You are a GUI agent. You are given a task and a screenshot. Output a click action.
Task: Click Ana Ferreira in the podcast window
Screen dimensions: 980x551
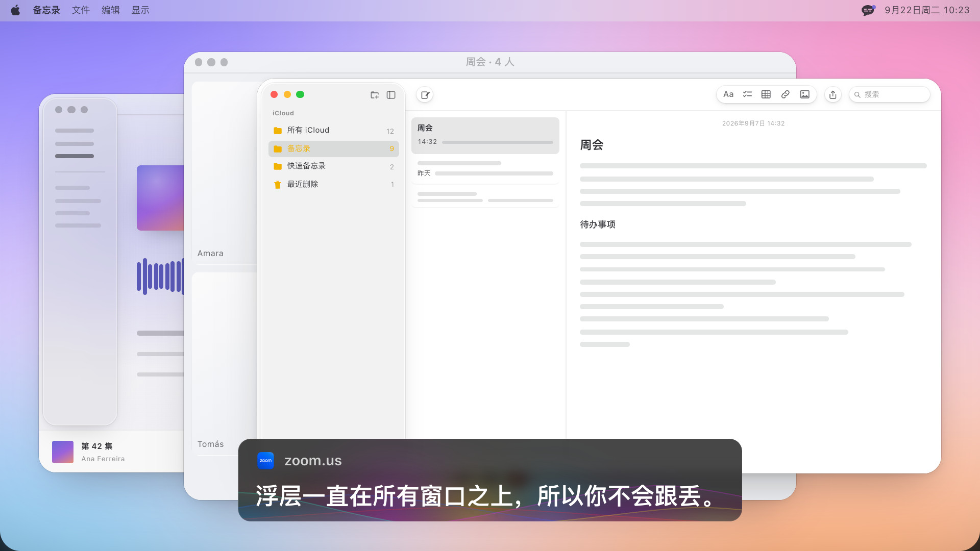(x=103, y=459)
